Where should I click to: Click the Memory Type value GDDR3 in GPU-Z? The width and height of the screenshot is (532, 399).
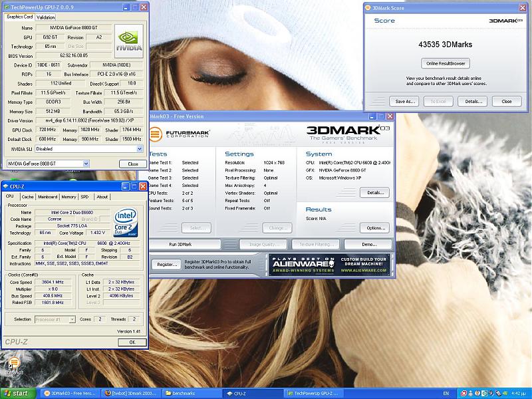[53, 102]
